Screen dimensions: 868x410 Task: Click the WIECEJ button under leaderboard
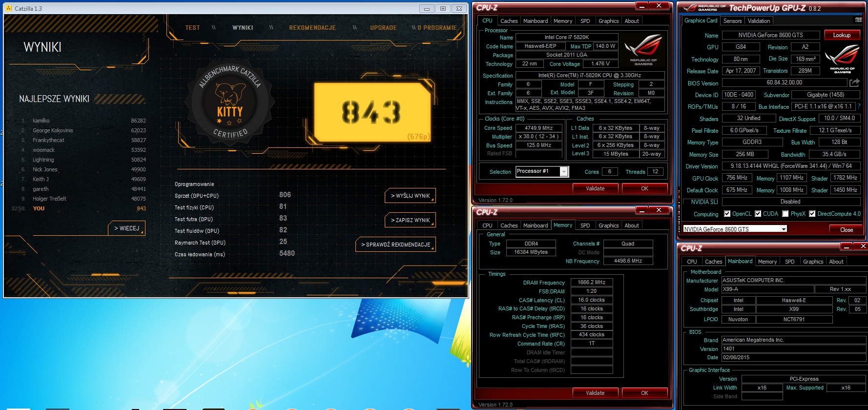pyautogui.click(x=126, y=228)
